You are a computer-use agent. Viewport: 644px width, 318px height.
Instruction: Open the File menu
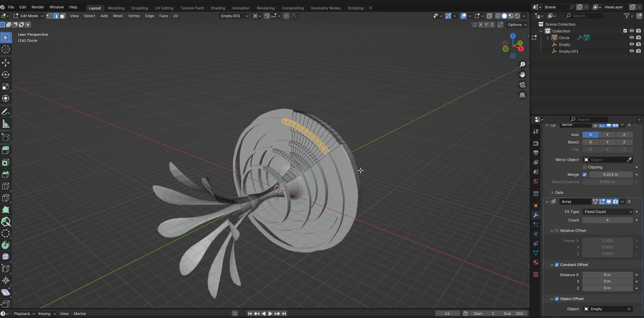point(11,7)
